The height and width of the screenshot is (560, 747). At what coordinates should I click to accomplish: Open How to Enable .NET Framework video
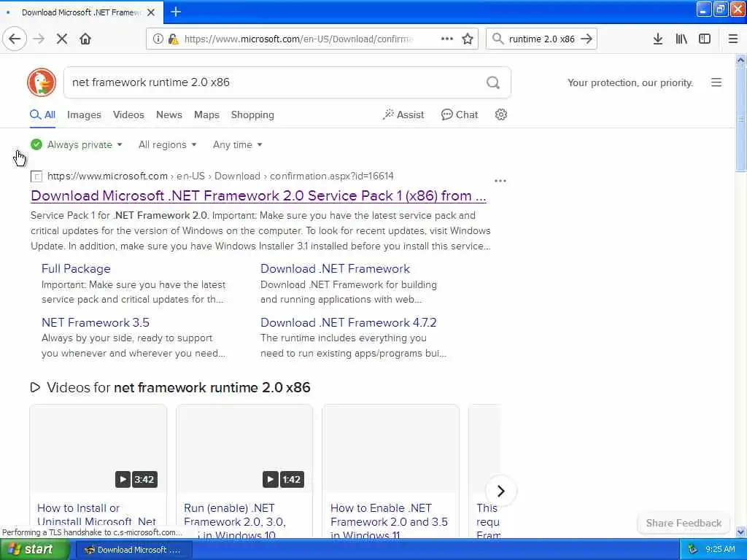(390, 521)
